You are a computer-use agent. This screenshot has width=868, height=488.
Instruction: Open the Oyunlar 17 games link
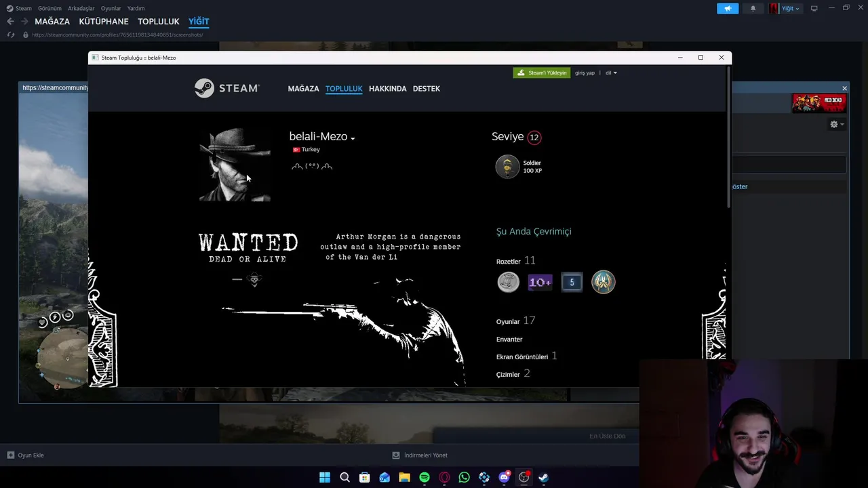click(x=516, y=321)
